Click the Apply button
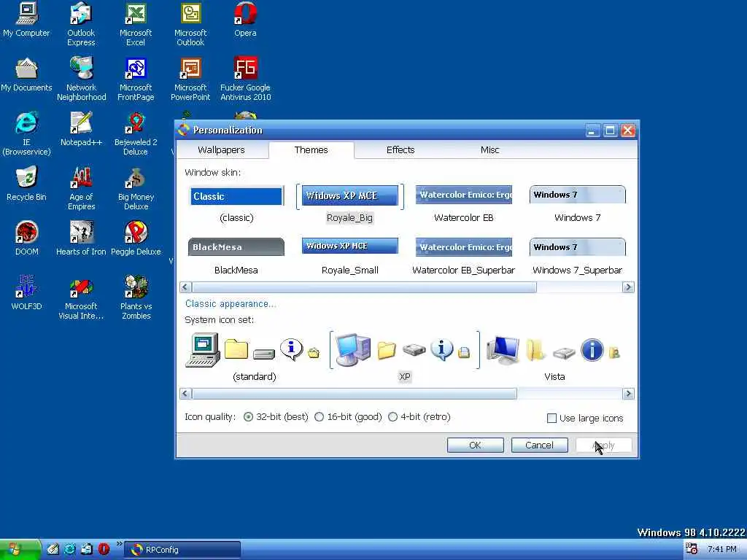This screenshot has width=747, height=560. (x=603, y=446)
